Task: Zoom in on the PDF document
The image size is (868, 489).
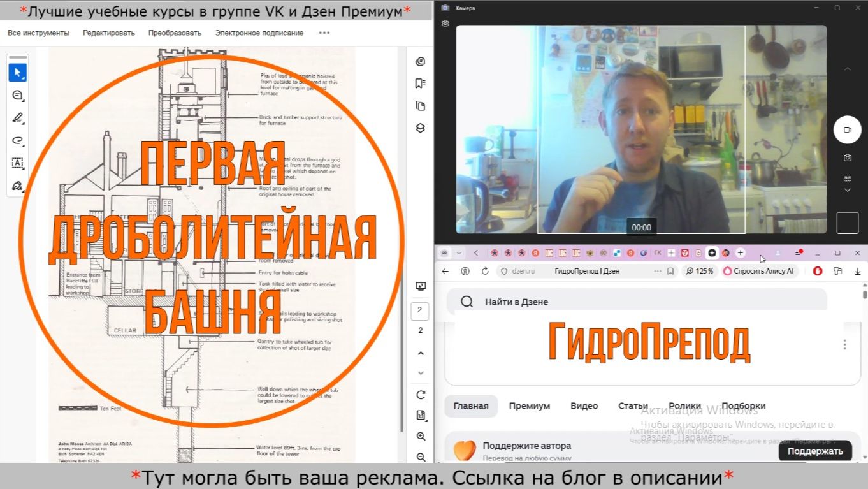Action: point(421,437)
